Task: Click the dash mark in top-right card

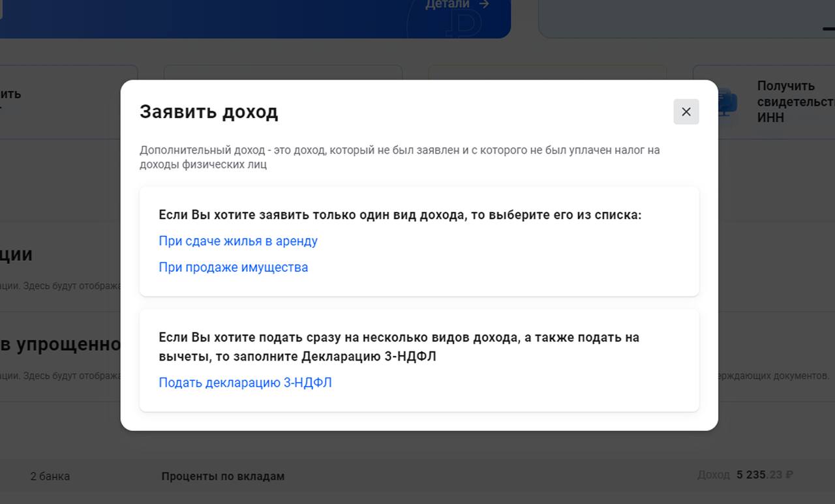Action: 828,28
